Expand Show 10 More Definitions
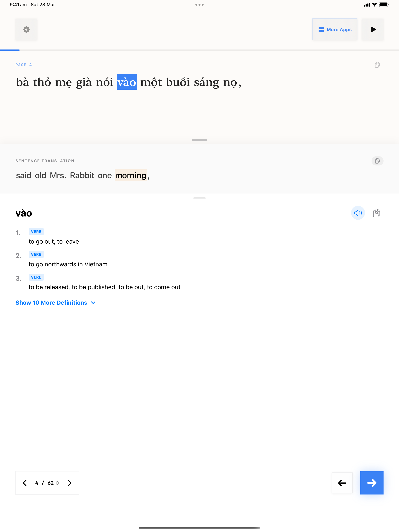 55,303
